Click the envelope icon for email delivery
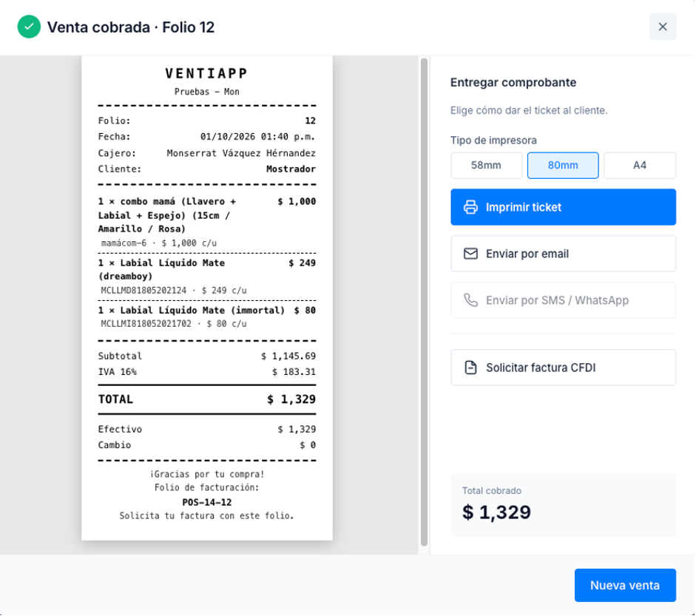Image resolution: width=696 pixels, height=616 pixels. pos(470,254)
